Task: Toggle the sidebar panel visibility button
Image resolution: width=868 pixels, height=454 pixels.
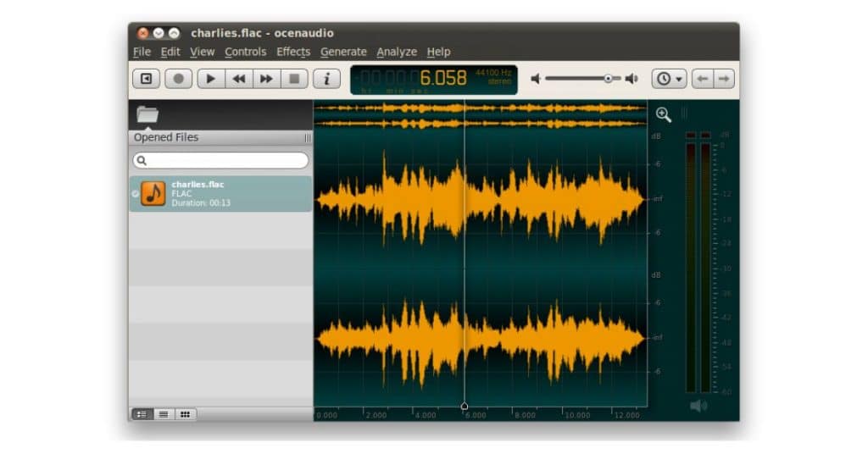Action: [x=147, y=79]
